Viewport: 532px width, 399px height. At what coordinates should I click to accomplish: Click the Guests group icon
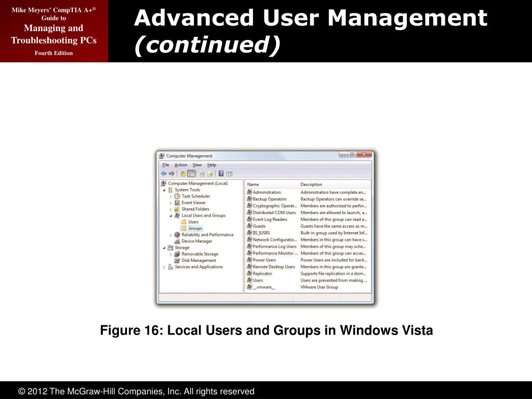[x=249, y=226]
